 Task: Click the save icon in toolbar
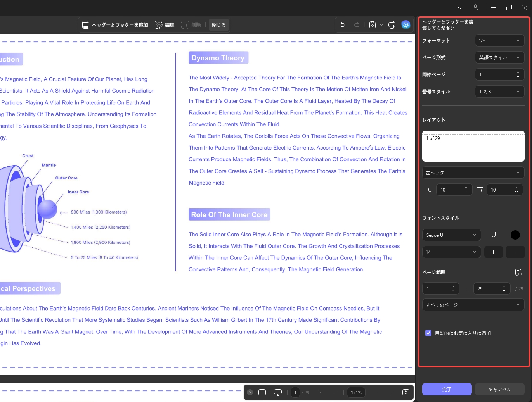point(373,25)
